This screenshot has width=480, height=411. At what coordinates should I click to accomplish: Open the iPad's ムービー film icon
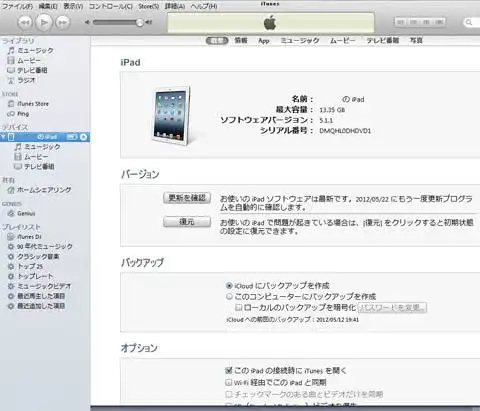18,157
